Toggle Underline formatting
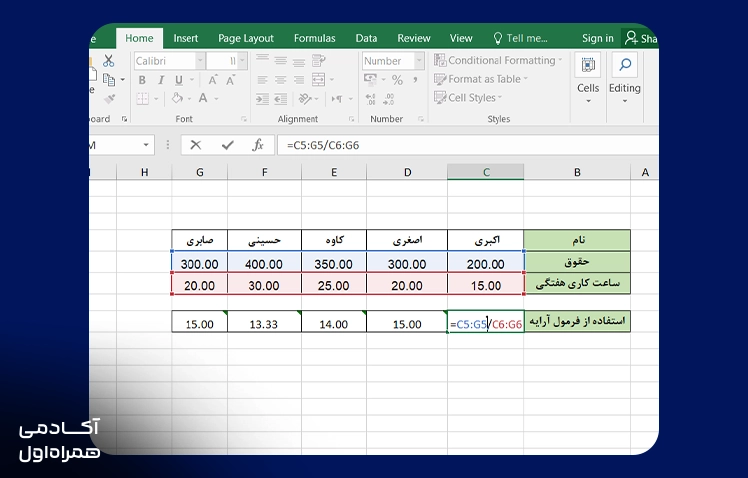The width and height of the screenshot is (748, 478). 179,80
